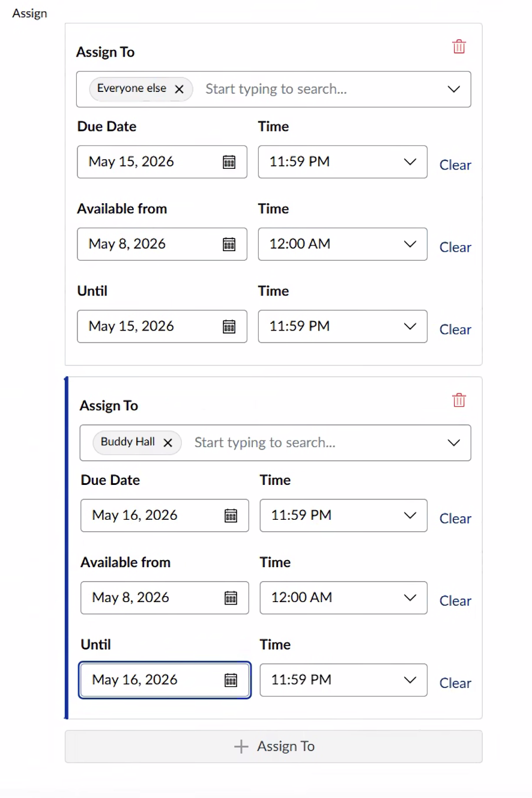Add another assignee with + Assign To

pyautogui.click(x=274, y=746)
